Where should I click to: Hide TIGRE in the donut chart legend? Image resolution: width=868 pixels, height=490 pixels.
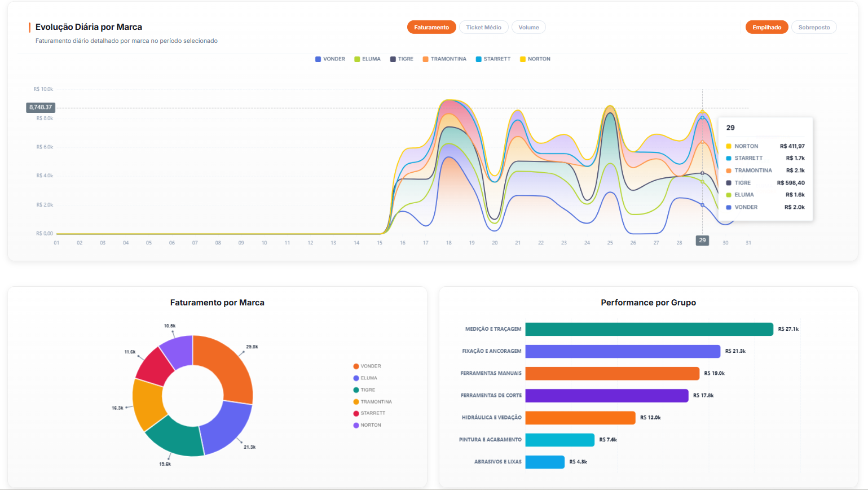(x=364, y=390)
